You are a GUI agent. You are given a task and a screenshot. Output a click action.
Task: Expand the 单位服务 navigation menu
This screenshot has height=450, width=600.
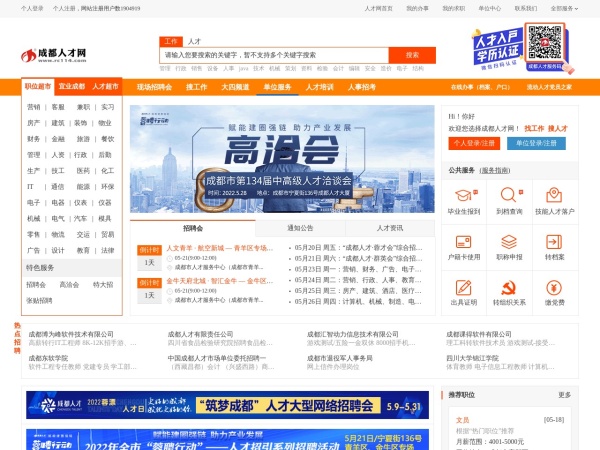(x=279, y=87)
